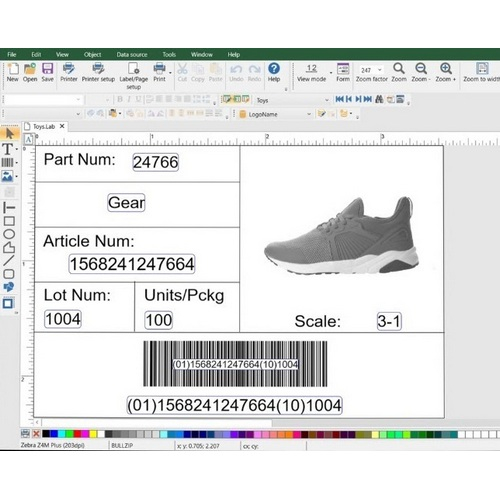Pick the black color swatch
Image resolution: width=500 pixels, height=500 pixels.
tap(46, 434)
